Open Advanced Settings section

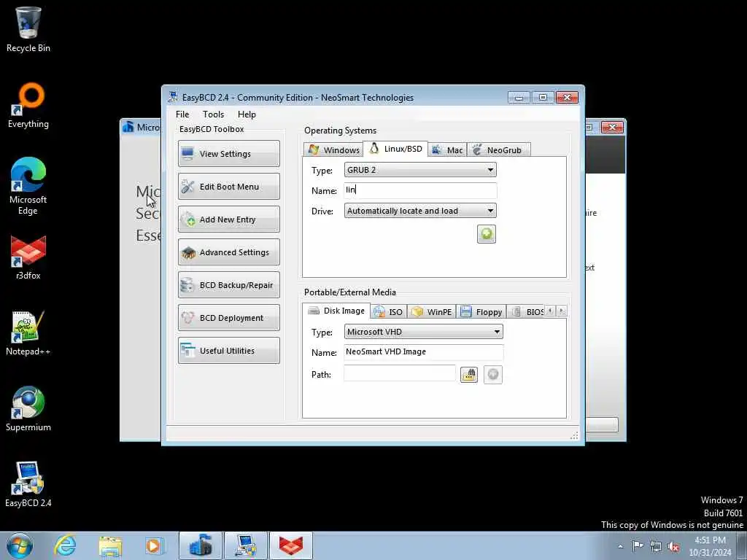point(228,252)
